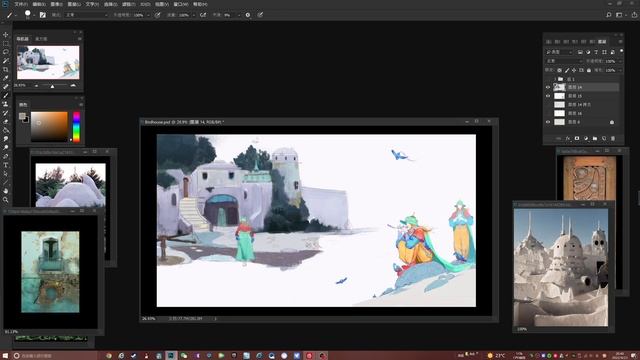Select the Clone Stamp tool
Viewport: 640px width, 360px height.
pos(6,104)
